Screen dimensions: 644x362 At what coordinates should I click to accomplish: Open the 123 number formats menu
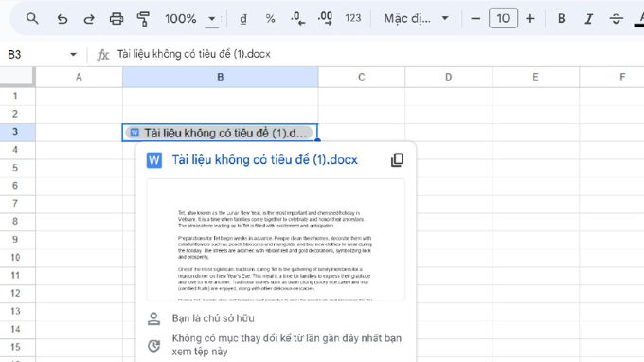pos(353,19)
